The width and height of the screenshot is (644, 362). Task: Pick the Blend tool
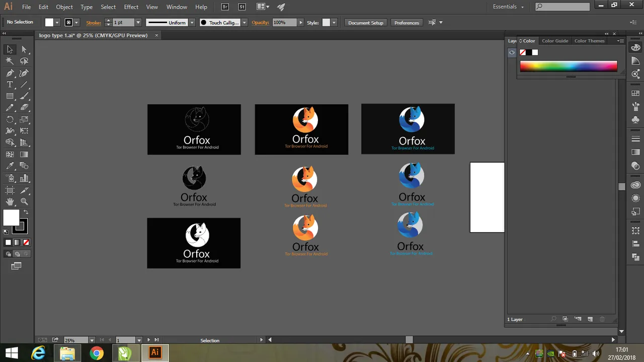click(24, 166)
